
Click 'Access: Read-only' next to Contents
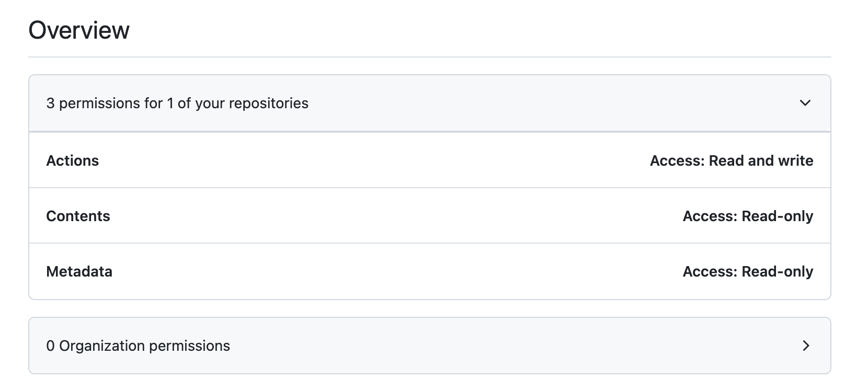[x=748, y=215]
